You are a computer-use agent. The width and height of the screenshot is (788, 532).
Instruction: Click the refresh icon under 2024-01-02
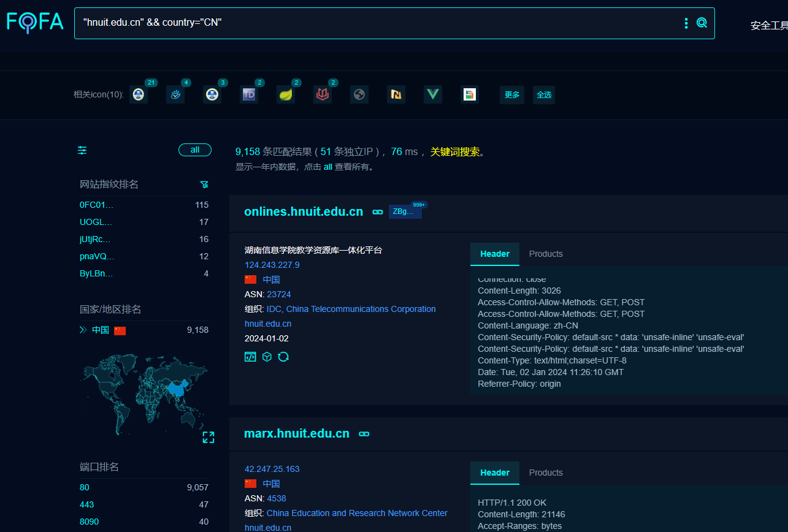283,357
